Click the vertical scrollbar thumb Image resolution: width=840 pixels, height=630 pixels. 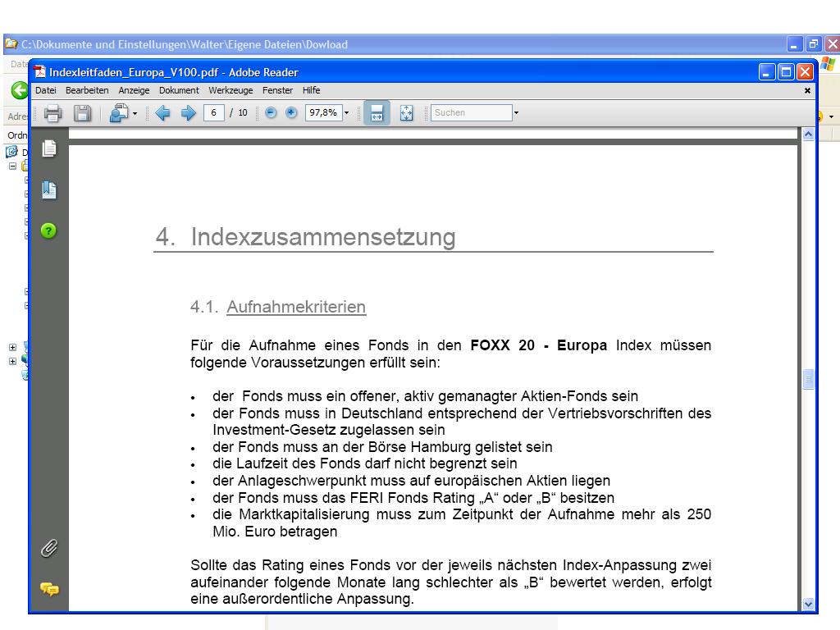point(808,379)
